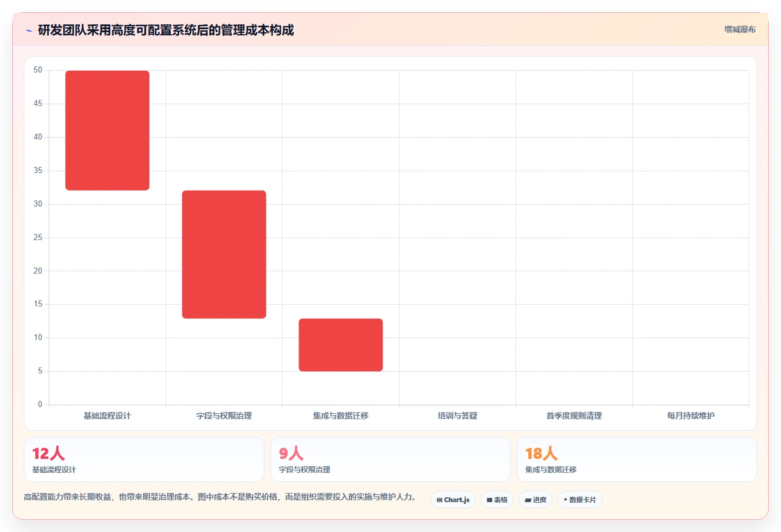Click the y-axis tick value 40
Image resolution: width=781 pixels, height=532 pixels.
pos(38,137)
